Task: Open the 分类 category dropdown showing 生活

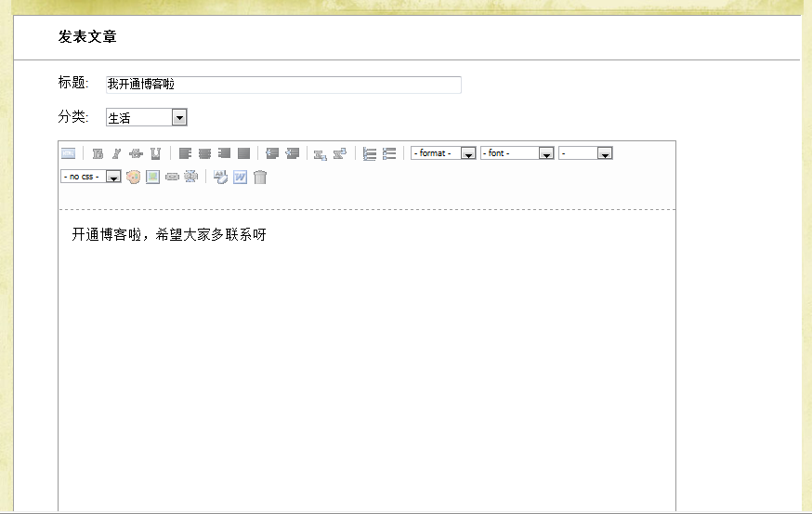Action: pos(147,118)
